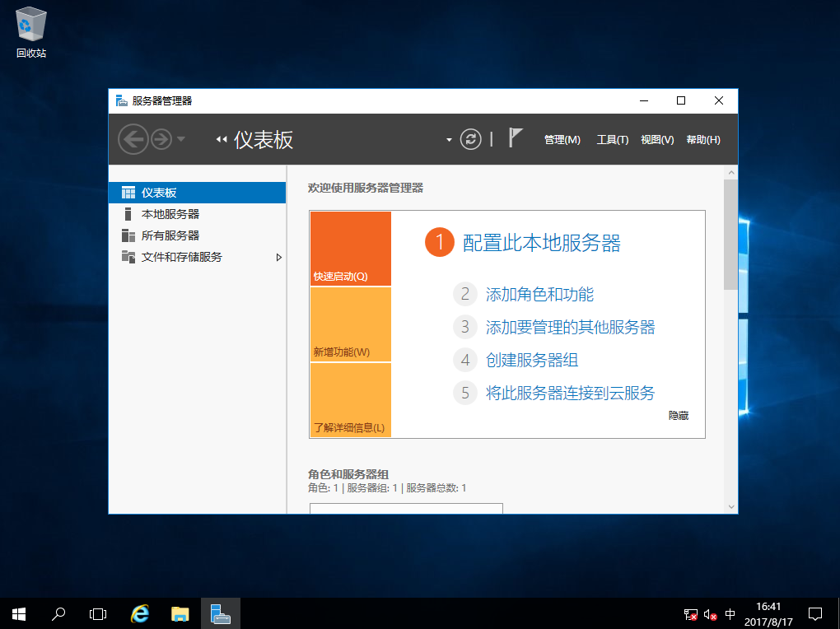Click the Server Manager title bar icon

point(122,100)
